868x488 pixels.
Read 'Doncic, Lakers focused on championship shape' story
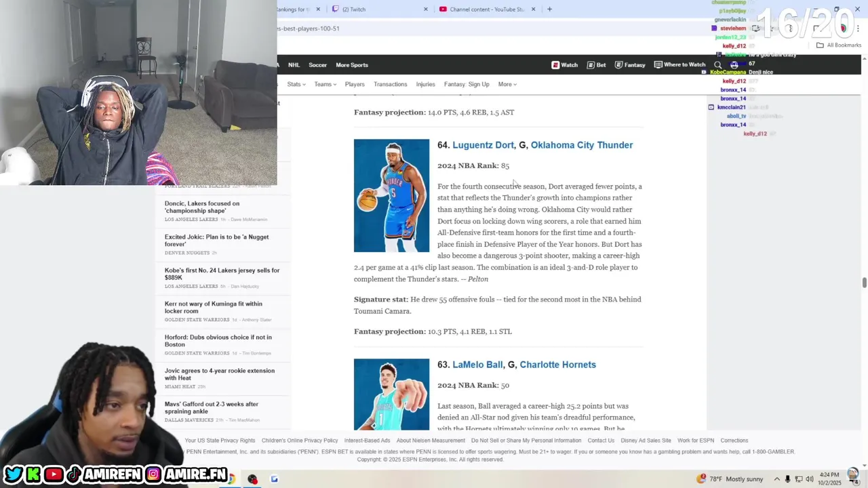(x=202, y=207)
